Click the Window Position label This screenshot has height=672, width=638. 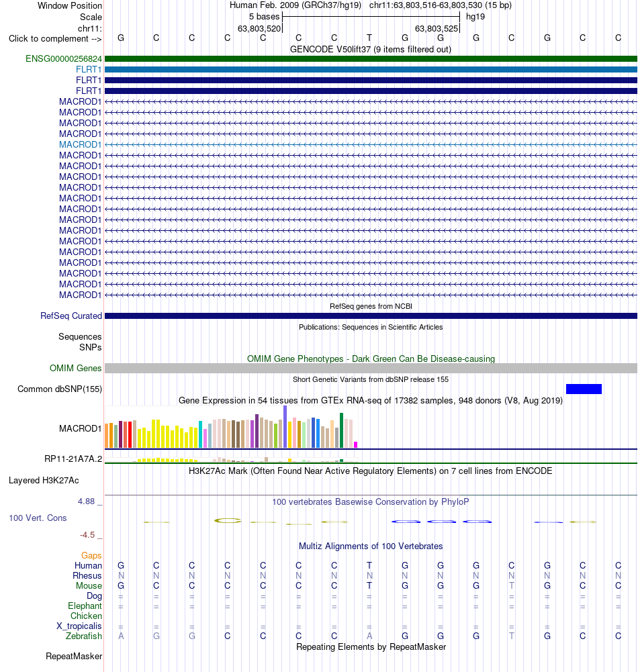[70, 5]
